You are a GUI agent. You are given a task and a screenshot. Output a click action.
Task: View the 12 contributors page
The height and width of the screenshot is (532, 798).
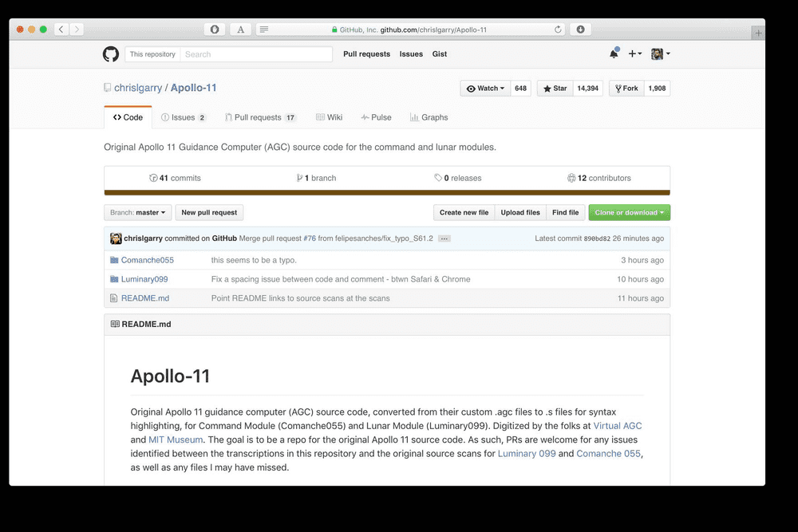[599, 178]
